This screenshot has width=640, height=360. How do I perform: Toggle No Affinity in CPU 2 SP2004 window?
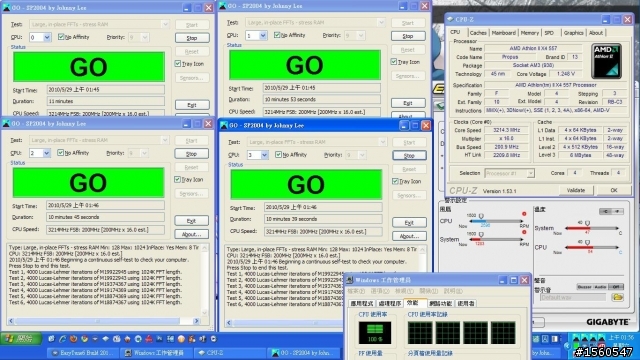click(60, 153)
